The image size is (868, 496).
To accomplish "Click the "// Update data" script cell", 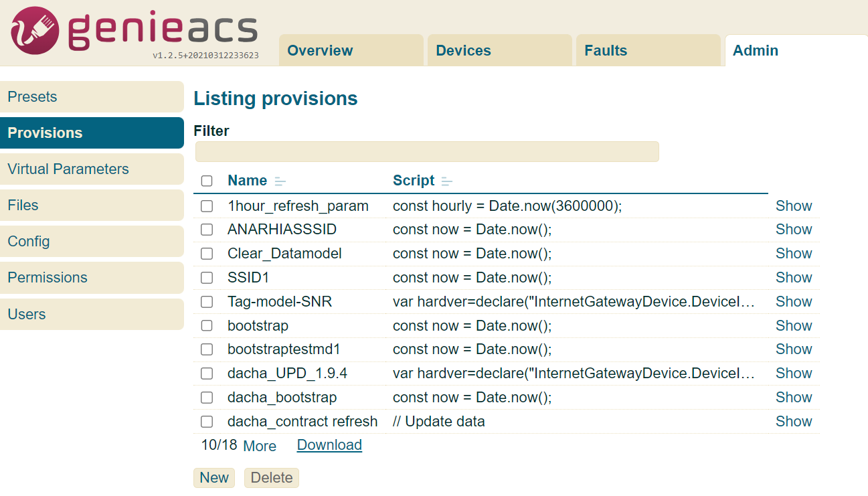I will pyautogui.click(x=438, y=422).
